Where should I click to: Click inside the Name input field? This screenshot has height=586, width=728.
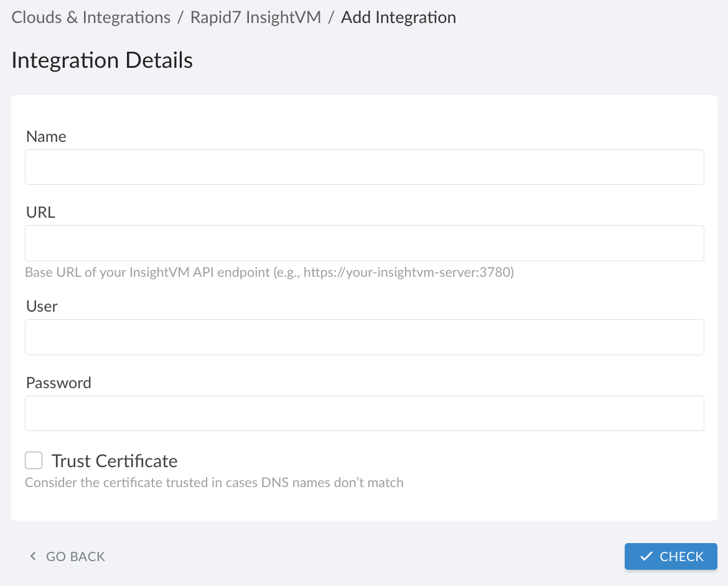coord(364,167)
